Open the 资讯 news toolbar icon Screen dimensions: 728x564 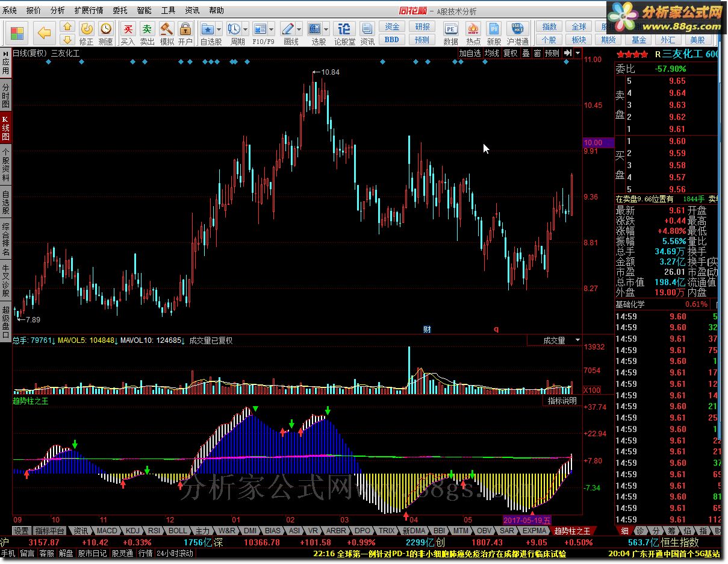[367, 33]
